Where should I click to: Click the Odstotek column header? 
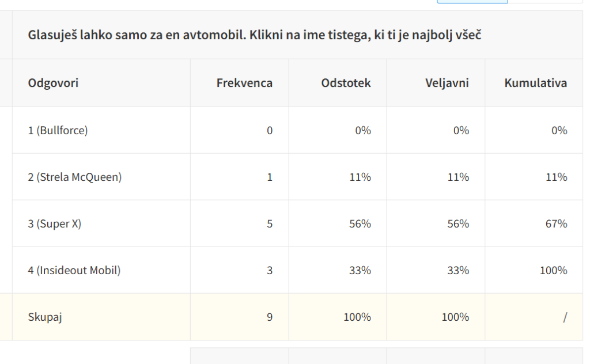(x=346, y=83)
